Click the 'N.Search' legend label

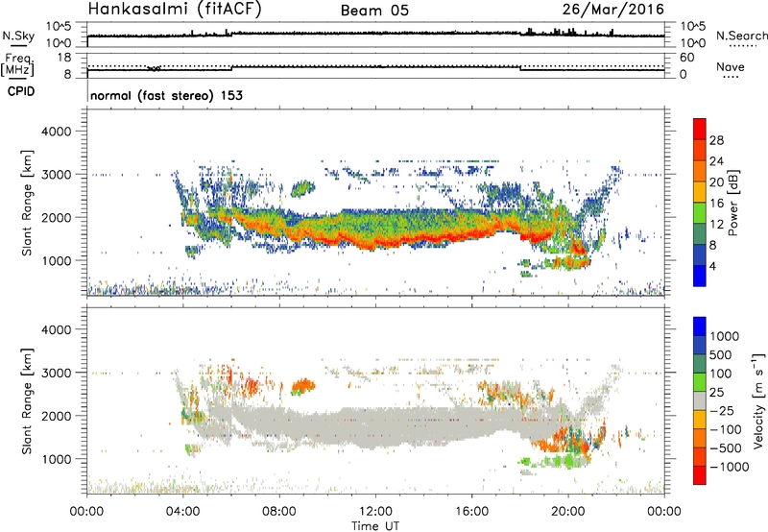click(x=741, y=36)
